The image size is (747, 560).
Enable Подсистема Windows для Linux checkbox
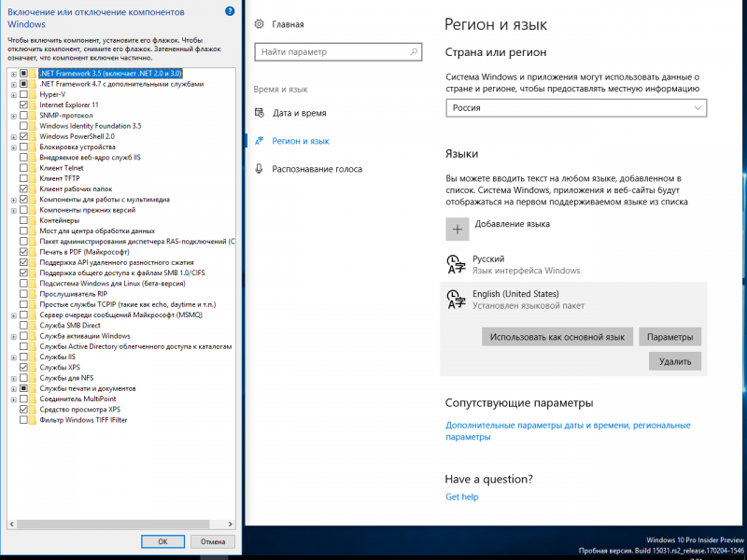23,284
